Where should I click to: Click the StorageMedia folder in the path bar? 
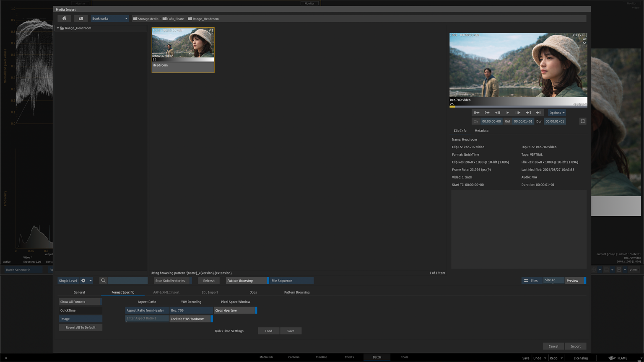[145, 19]
